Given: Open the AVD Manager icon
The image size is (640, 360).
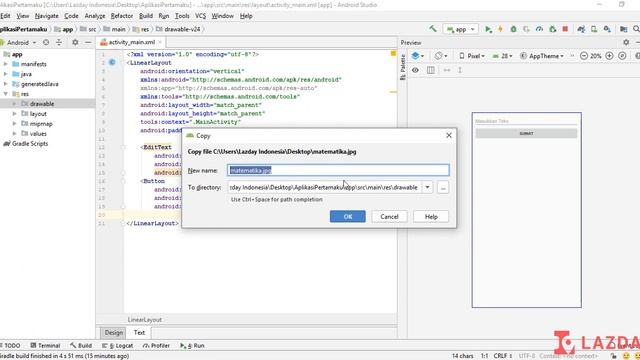Looking at the screenshot, I should pyautogui.click(x=594, y=29).
